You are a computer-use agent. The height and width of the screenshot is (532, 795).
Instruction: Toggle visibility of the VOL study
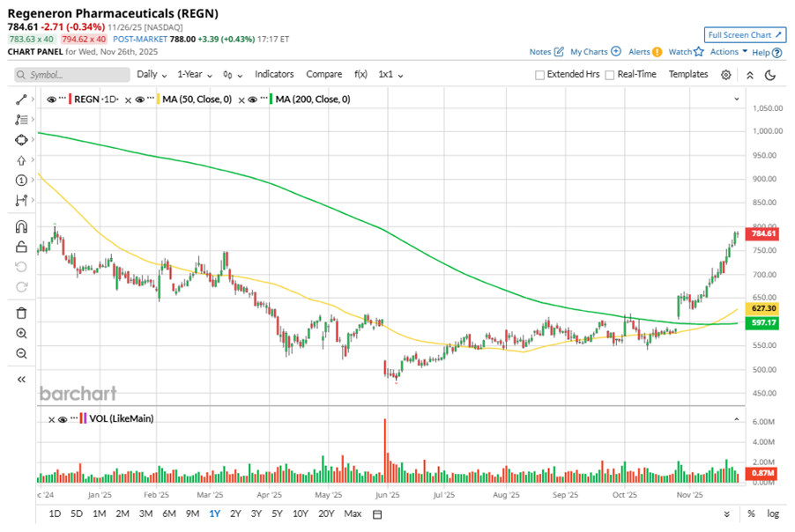pyautogui.click(x=63, y=419)
